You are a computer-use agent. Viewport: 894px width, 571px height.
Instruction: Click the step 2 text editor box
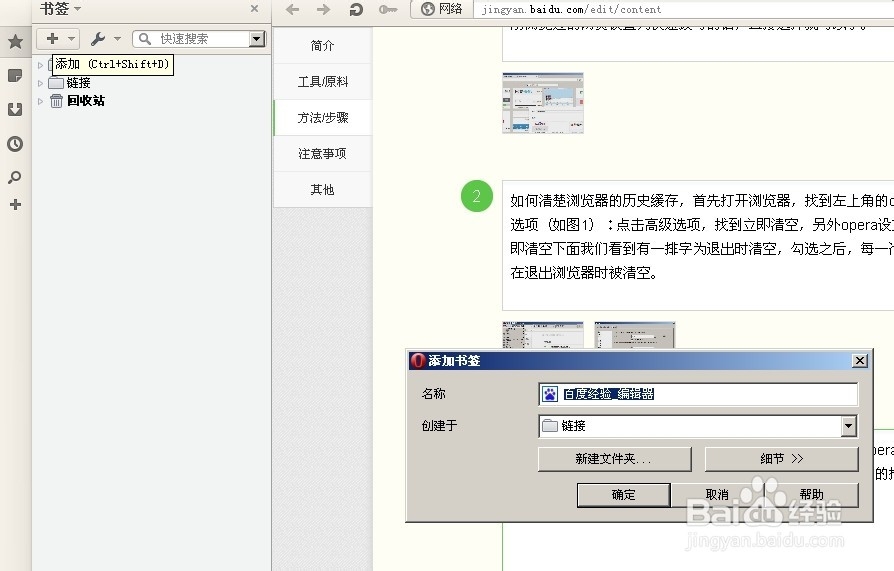698,245
